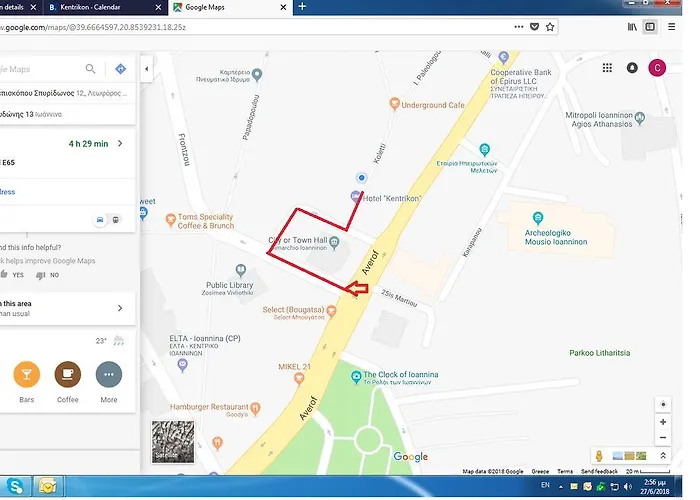This screenshot has width=700, height=500.
Task: Click the NO thumbs-down feedback button
Action: 47,275
